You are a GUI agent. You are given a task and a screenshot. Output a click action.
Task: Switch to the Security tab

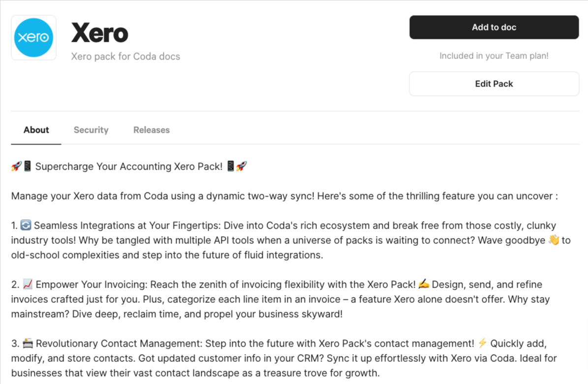pos(91,130)
